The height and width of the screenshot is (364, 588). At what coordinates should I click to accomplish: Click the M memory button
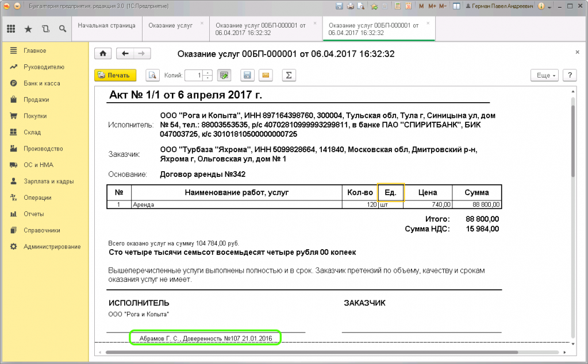point(421,6)
